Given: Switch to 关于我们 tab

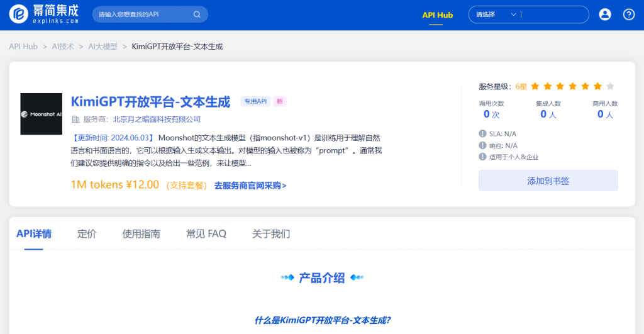Looking at the screenshot, I should pyautogui.click(x=271, y=234).
